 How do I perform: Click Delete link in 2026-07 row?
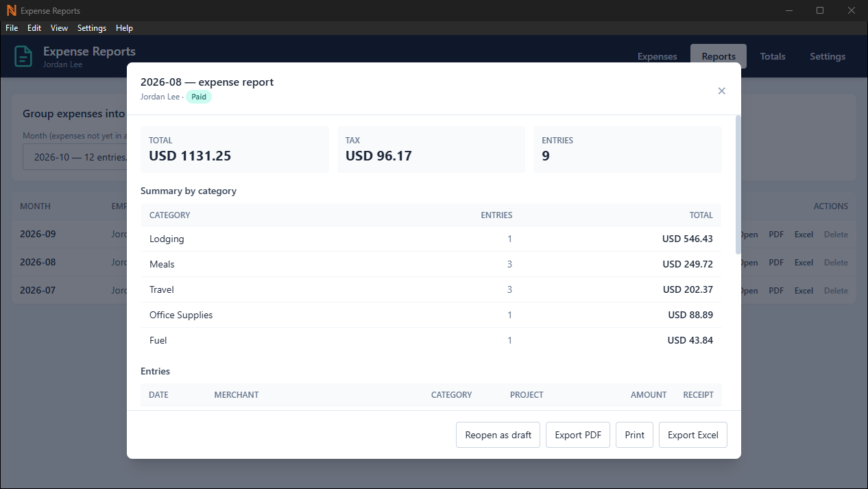[836, 291]
